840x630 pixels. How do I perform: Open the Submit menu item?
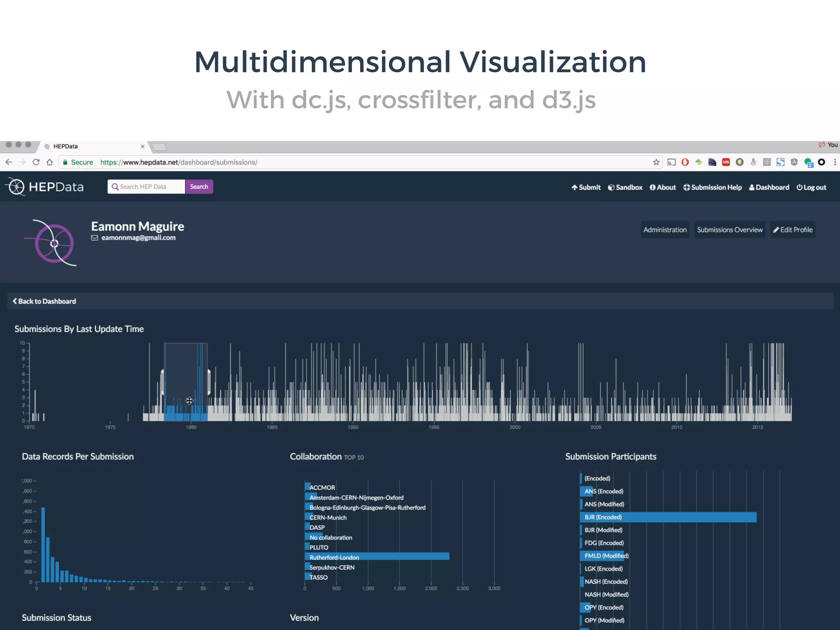point(586,187)
